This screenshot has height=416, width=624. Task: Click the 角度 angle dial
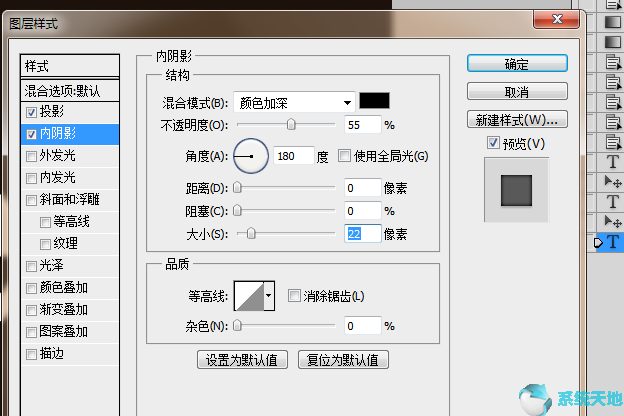point(251,156)
